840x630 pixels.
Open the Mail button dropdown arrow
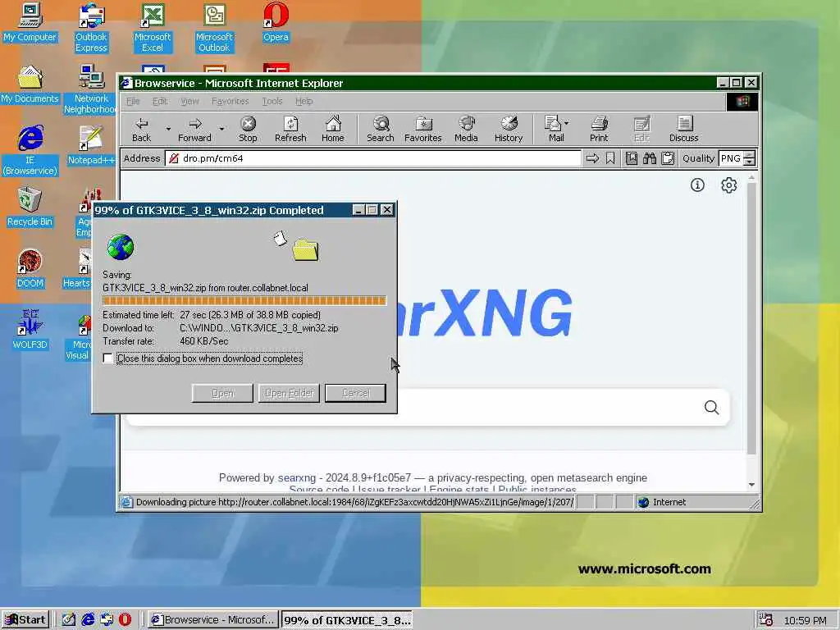(x=566, y=123)
